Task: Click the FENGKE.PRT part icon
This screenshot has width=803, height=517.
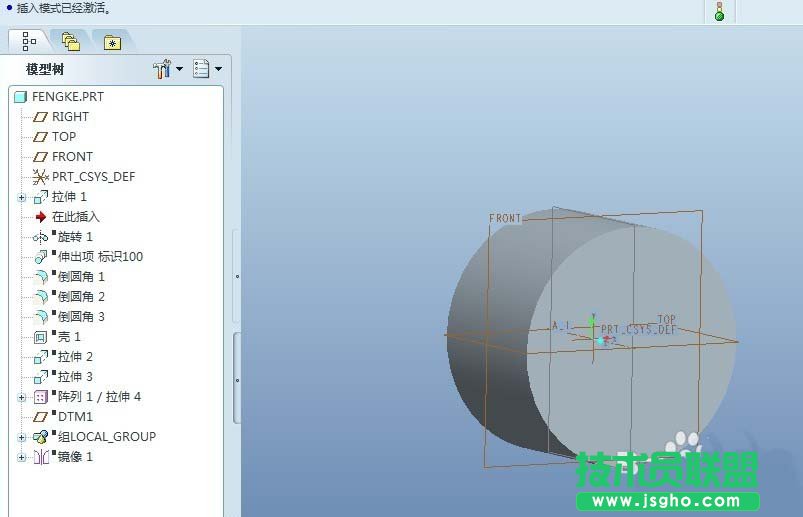Action: click(x=20, y=97)
